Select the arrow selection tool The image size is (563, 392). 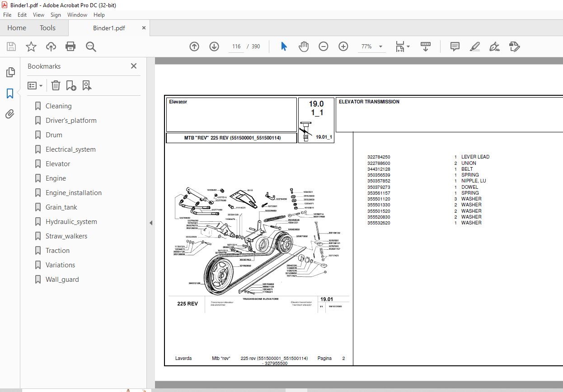point(284,47)
